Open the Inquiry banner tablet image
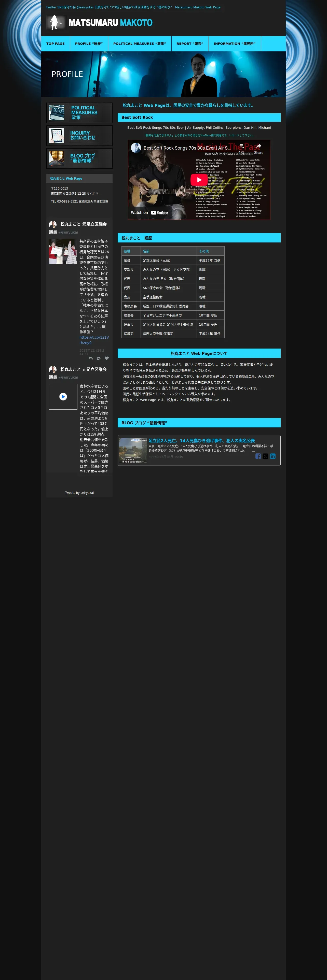 pos(57,135)
